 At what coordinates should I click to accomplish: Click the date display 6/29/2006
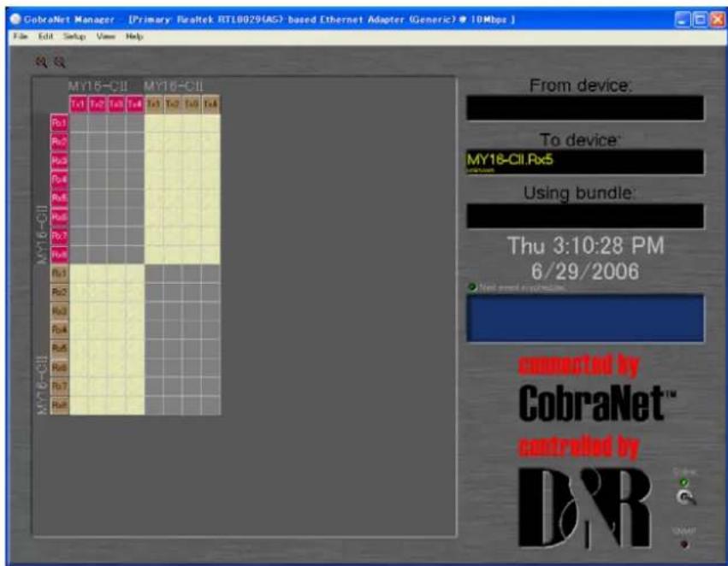[585, 271]
